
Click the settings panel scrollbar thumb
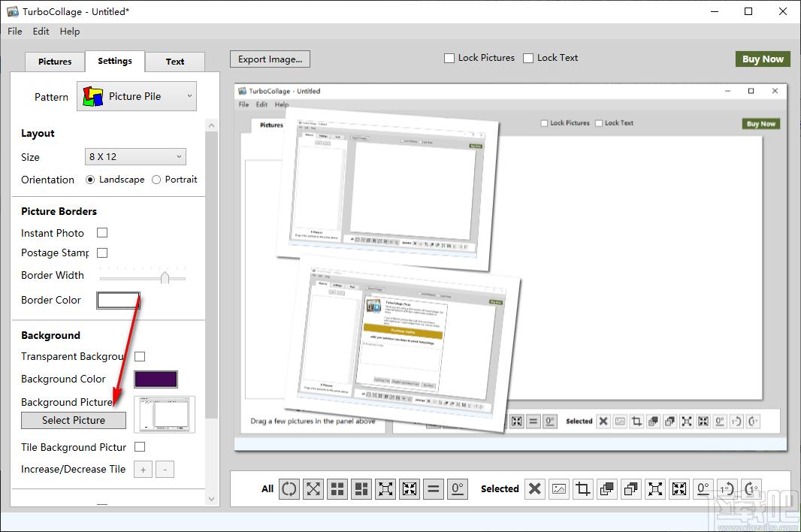211,275
